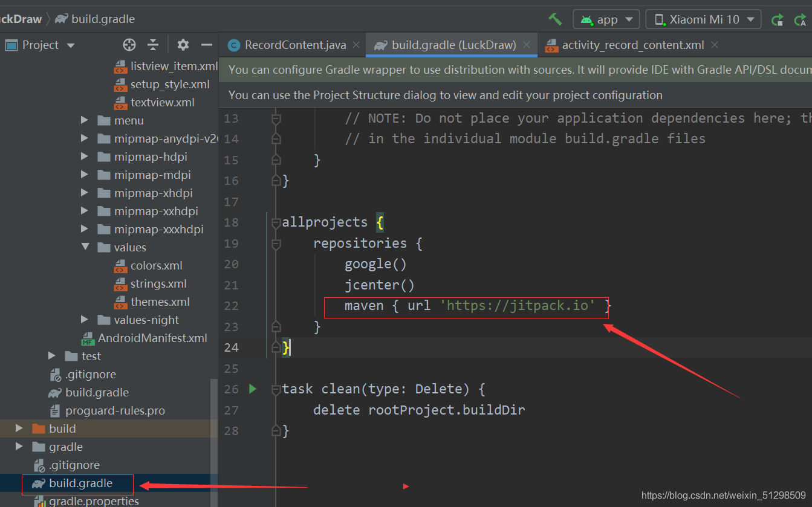Viewport: 812px width, 507px height.
Task: Click the Run app rerun icon
Action: click(778, 20)
